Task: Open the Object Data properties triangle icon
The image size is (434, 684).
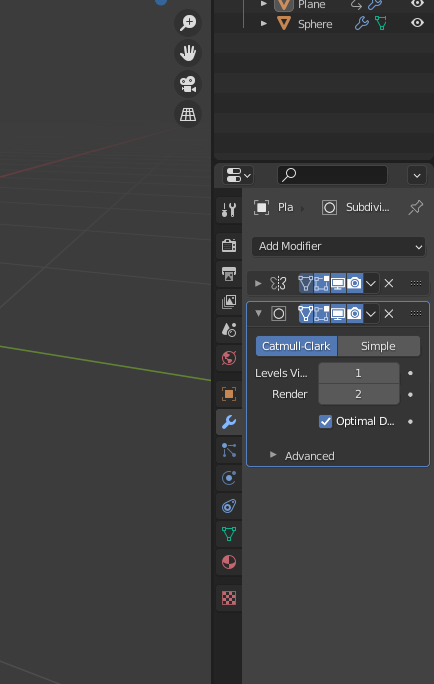Action: click(229, 534)
